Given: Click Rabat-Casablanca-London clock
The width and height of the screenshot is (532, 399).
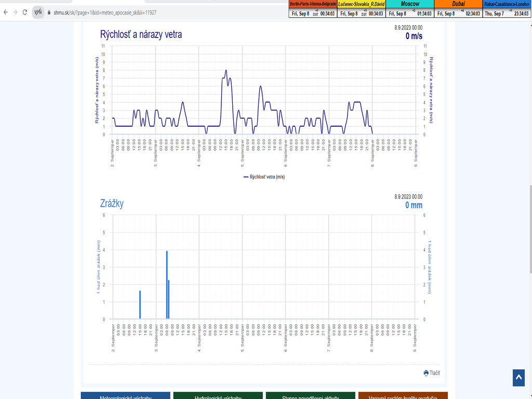Looking at the screenshot, I should (x=507, y=9).
